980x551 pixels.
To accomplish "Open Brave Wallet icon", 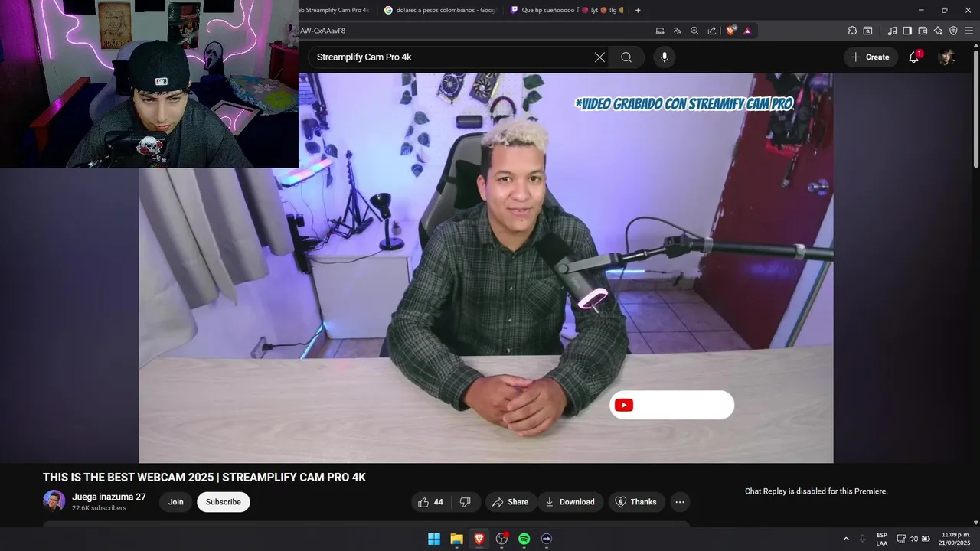I will click(923, 31).
